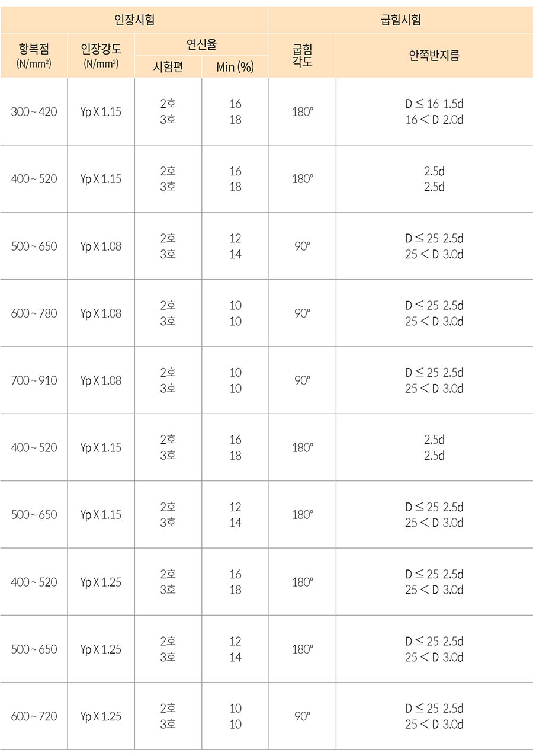Image resolution: width=533 pixels, height=756 pixels.
Task: Select the Min (%) sub-header
Action: tap(235, 67)
